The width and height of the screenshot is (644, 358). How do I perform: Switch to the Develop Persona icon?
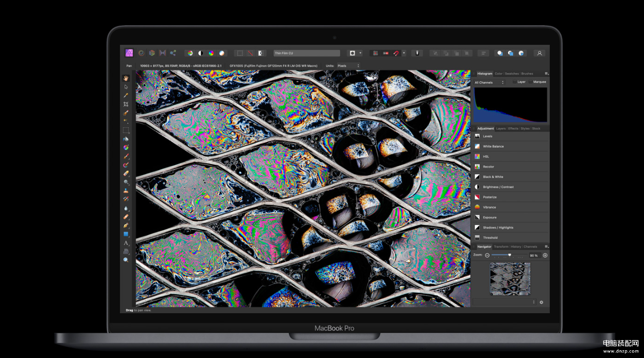coord(152,53)
